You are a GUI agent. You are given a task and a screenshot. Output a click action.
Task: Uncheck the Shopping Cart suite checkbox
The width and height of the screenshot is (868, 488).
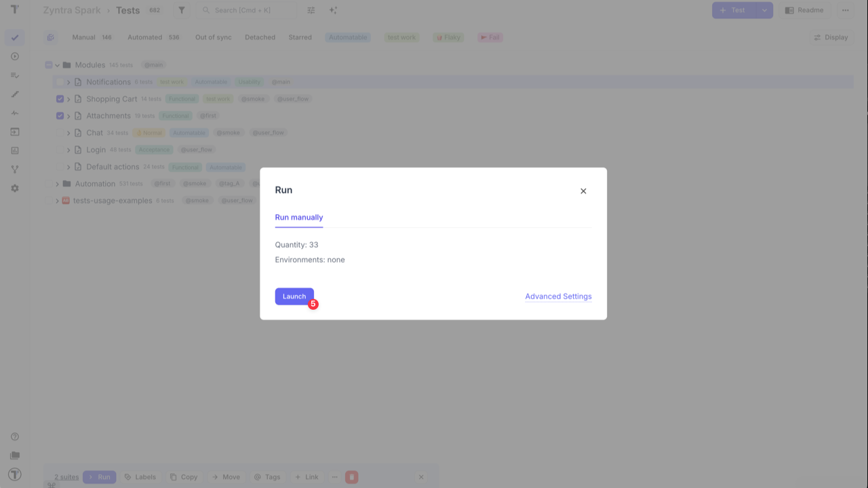coord(60,98)
